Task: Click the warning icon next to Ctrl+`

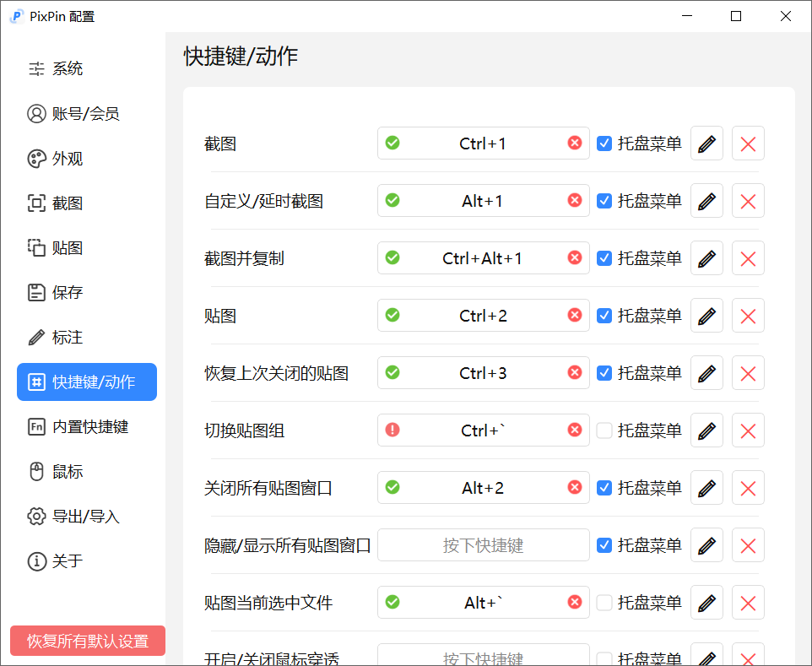Action: (x=392, y=430)
